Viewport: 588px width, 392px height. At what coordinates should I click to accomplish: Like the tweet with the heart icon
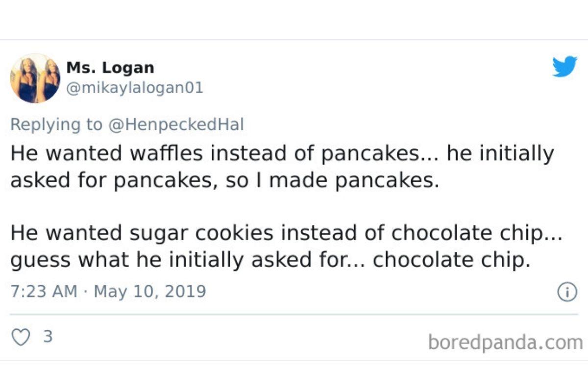click(x=20, y=338)
